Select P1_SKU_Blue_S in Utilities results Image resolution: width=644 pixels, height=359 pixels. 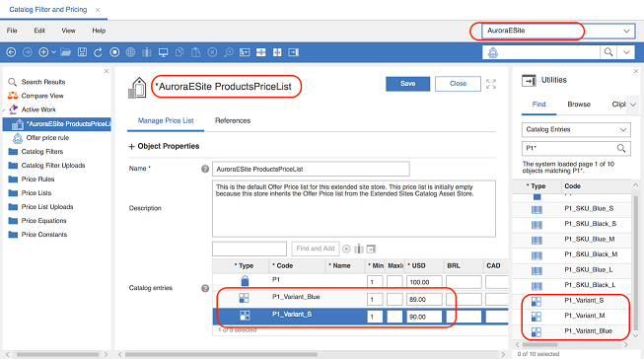[x=572, y=209]
